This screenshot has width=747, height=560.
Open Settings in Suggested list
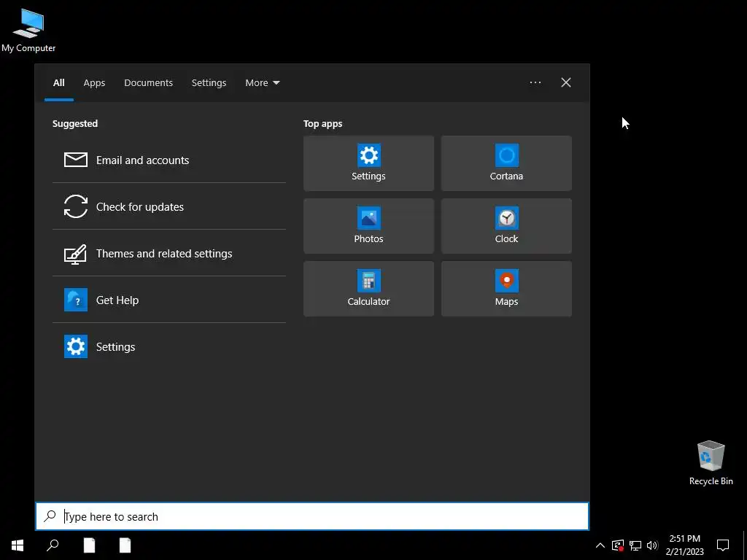(169, 346)
